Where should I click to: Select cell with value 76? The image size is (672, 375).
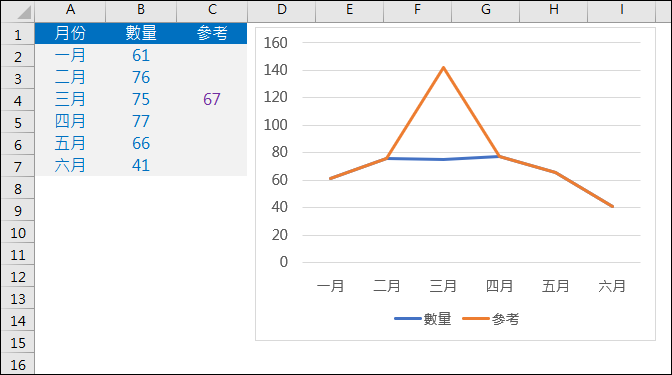tap(141, 78)
